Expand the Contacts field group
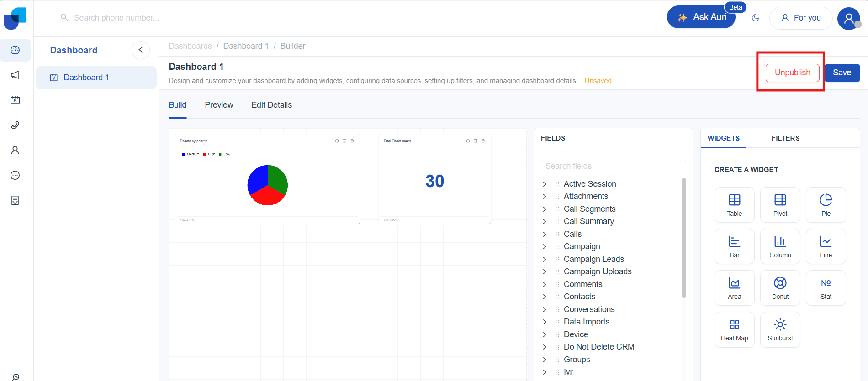The image size is (868, 381). (x=544, y=297)
